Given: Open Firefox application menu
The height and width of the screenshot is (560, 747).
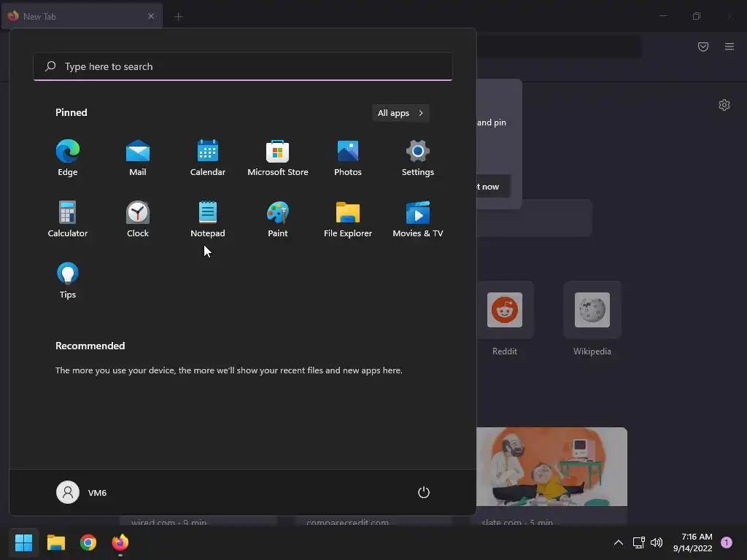Looking at the screenshot, I should tap(729, 47).
